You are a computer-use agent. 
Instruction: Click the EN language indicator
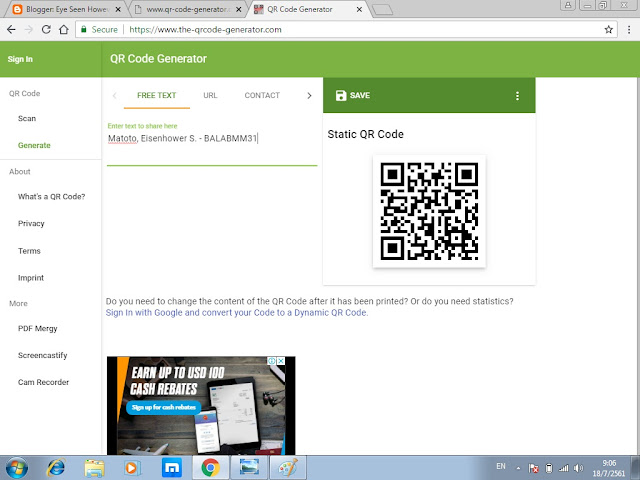point(501,466)
